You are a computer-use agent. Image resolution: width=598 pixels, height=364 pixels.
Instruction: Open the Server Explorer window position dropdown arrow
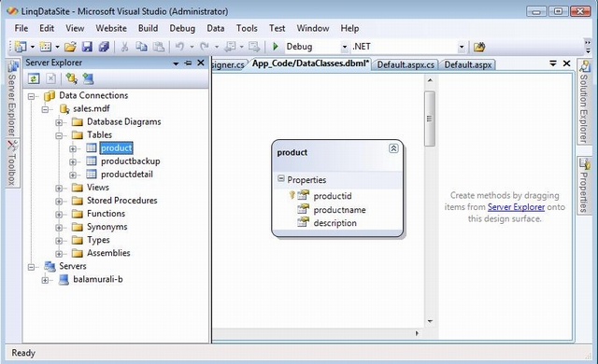(176, 63)
